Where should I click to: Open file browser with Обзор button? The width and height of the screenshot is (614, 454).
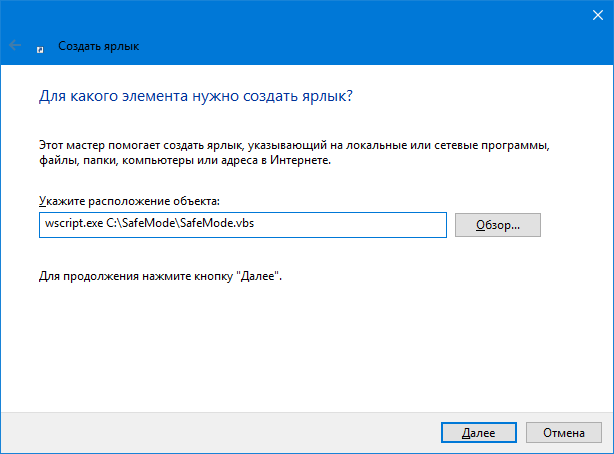(498, 225)
